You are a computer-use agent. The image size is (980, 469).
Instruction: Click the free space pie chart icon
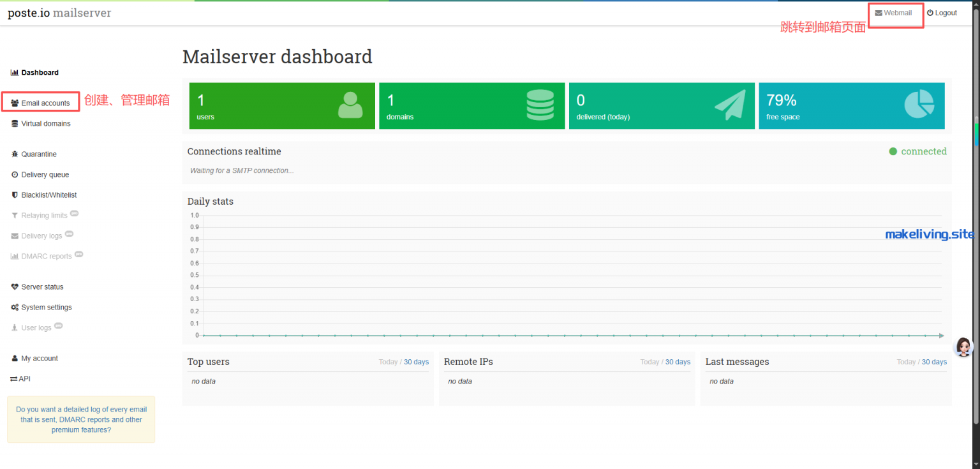click(x=919, y=105)
